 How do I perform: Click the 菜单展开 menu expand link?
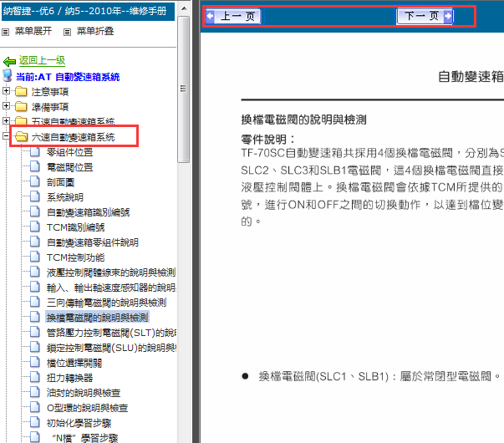[33, 31]
